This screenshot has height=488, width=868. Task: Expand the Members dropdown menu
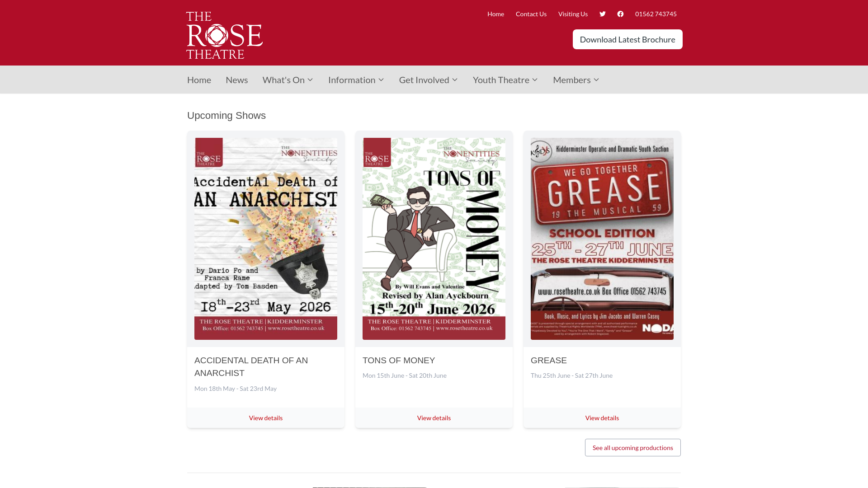tap(576, 80)
